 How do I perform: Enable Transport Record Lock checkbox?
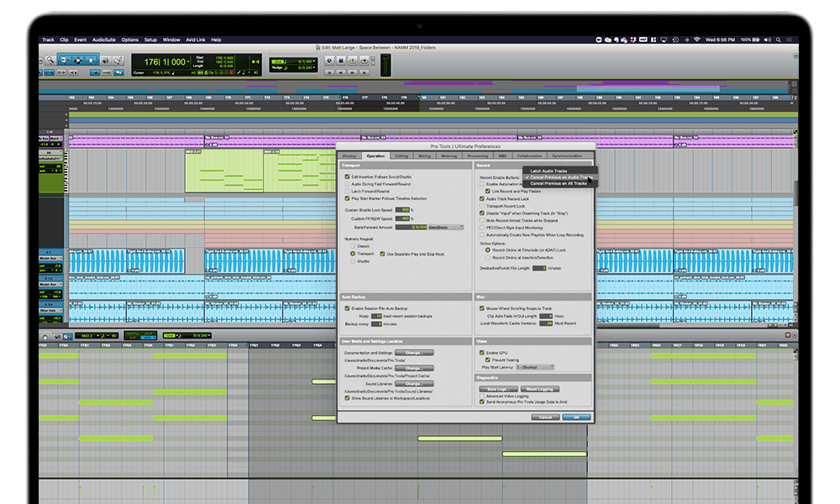pyautogui.click(x=482, y=206)
